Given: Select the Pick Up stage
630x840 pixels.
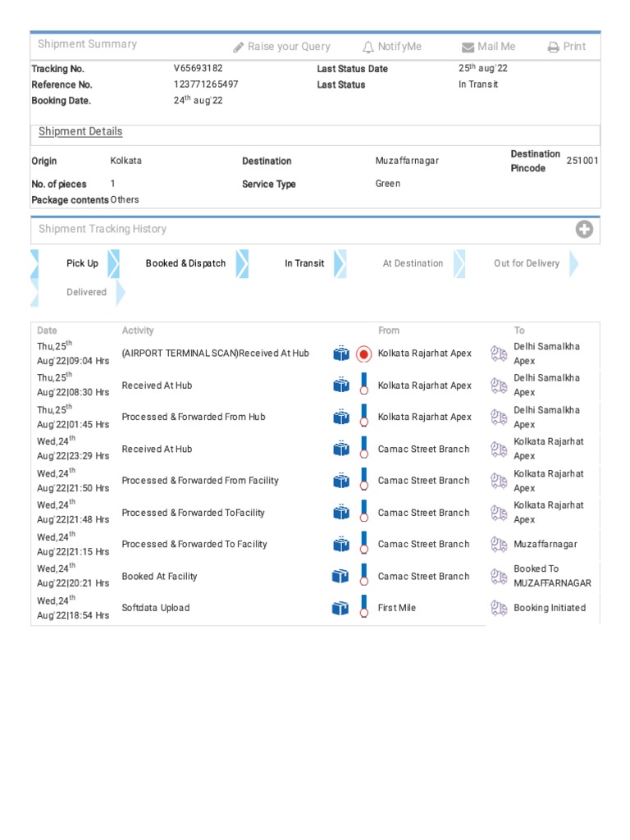Looking at the screenshot, I should pyautogui.click(x=82, y=263).
